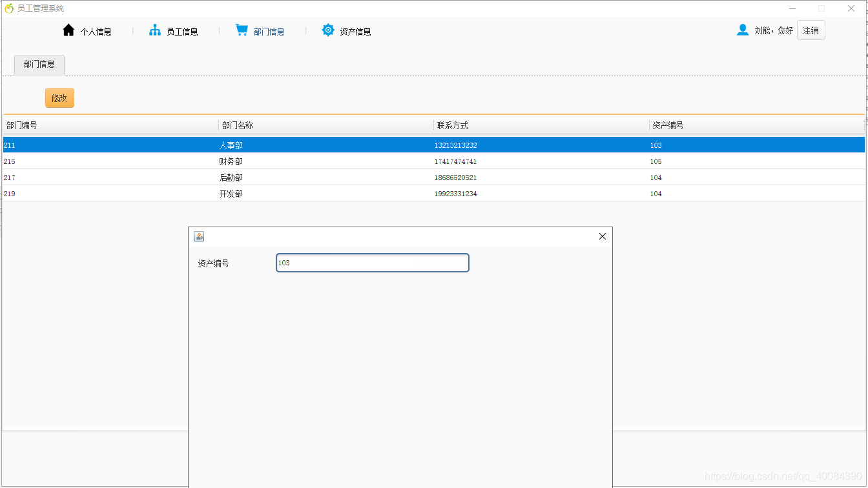Image resolution: width=868 pixels, height=488 pixels.
Task: Click the Java icon in the dialog title bar
Action: [199, 236]
